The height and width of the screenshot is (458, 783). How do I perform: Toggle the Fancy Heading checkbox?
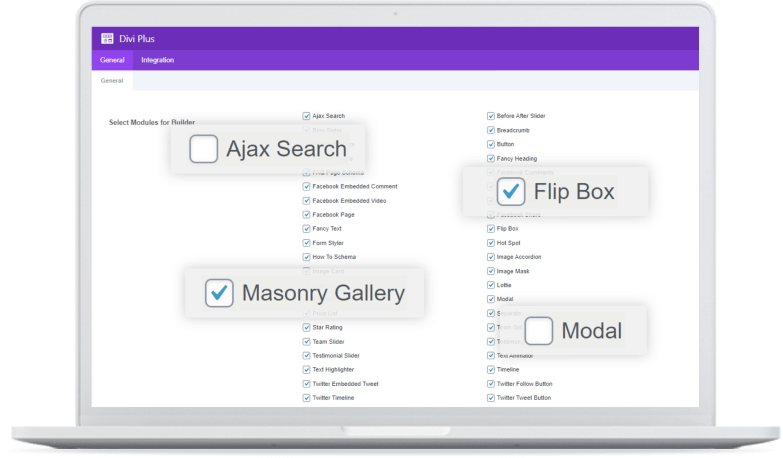490,158
